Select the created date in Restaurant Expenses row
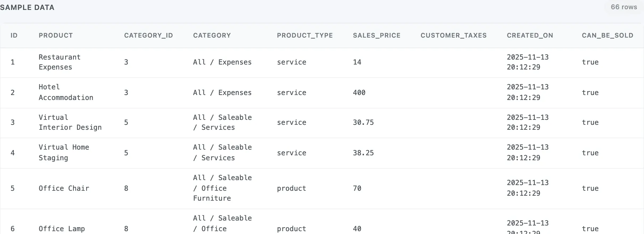Image resolution: width=644 pixels, height=234 pixels. (528, 62)
